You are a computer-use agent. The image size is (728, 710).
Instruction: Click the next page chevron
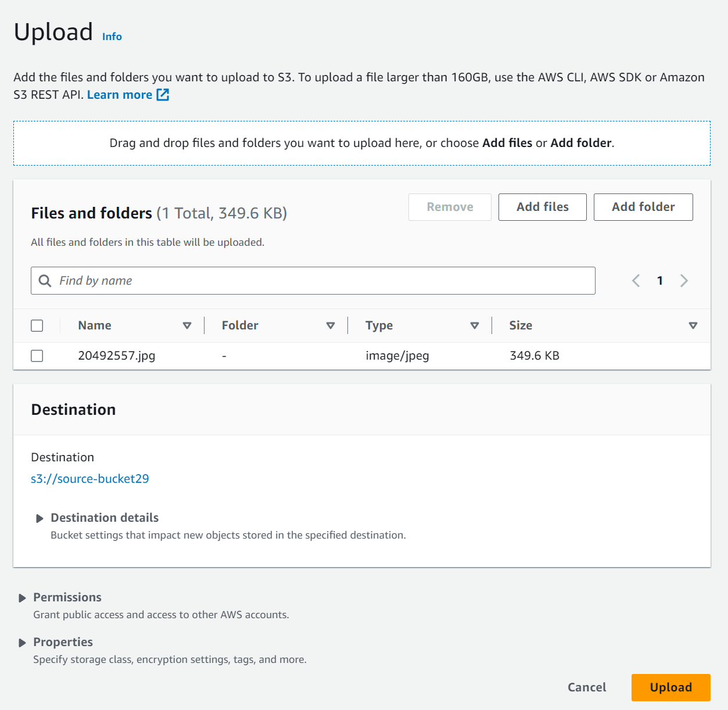[684, 281]
